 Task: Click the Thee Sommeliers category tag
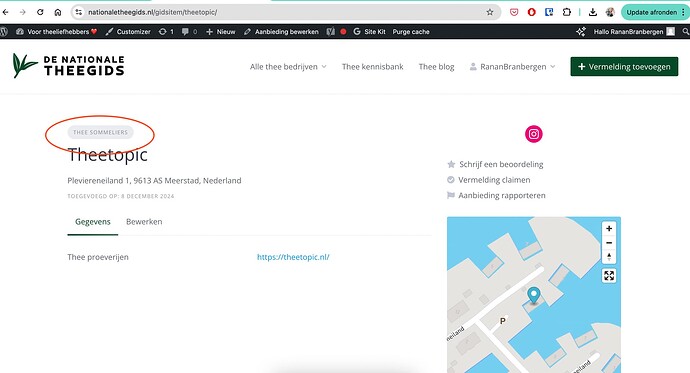[x=100, y=132]
